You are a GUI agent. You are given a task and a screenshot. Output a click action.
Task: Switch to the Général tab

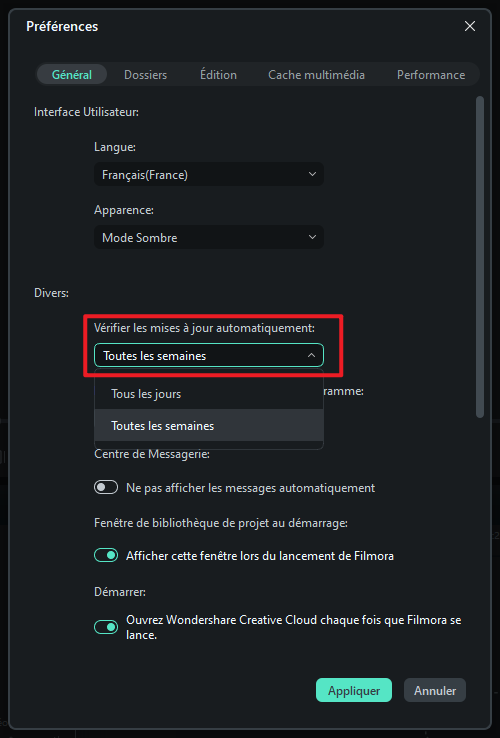72,75
